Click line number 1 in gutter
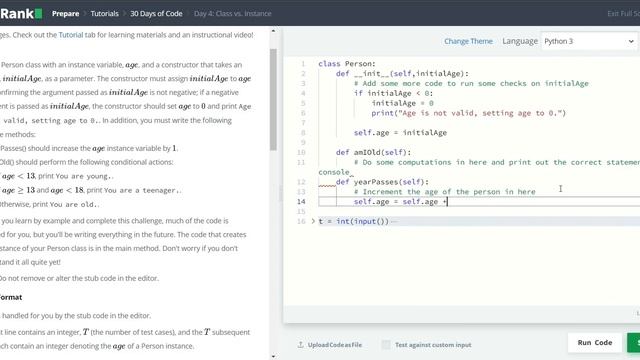Screen dimensions: 640x360 (x=303, y=64)
